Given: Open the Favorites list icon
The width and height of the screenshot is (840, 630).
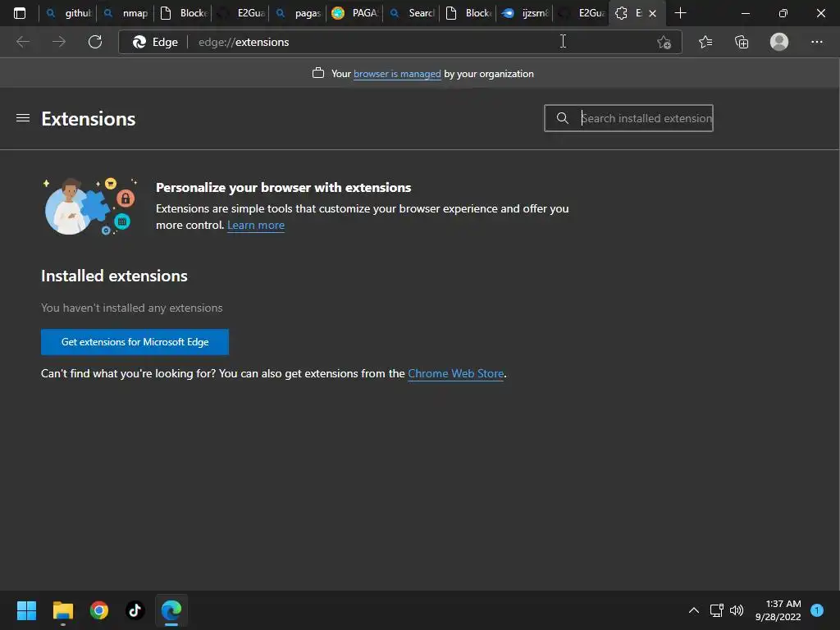Looking at the screenshot, I should click(705, 42).
